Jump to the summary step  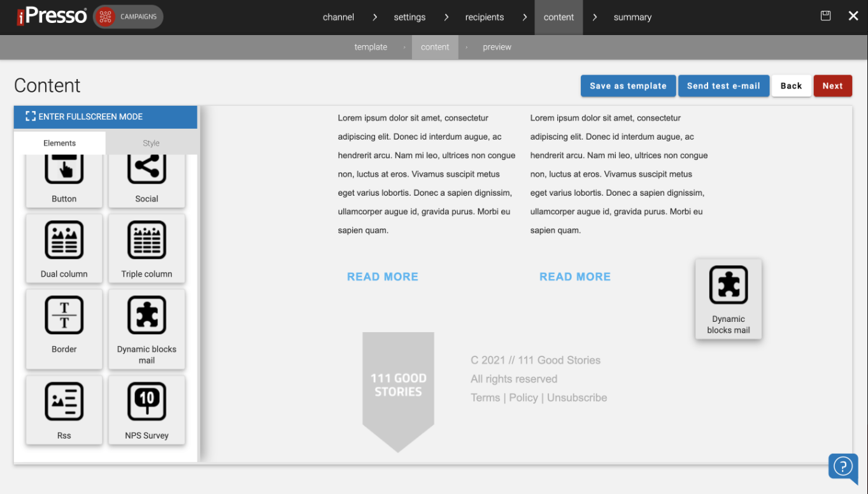coord(632,17)
